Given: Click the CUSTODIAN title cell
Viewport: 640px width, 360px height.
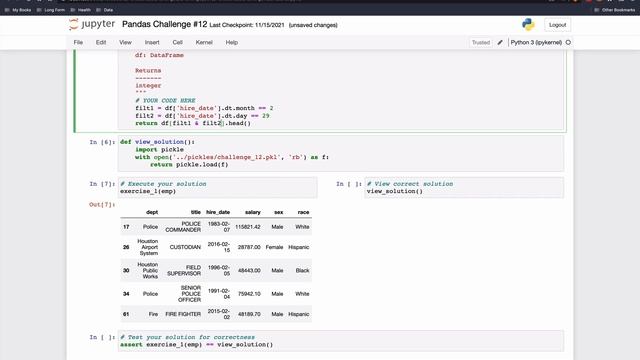Looking at the screenshot, I should [185, 247].
